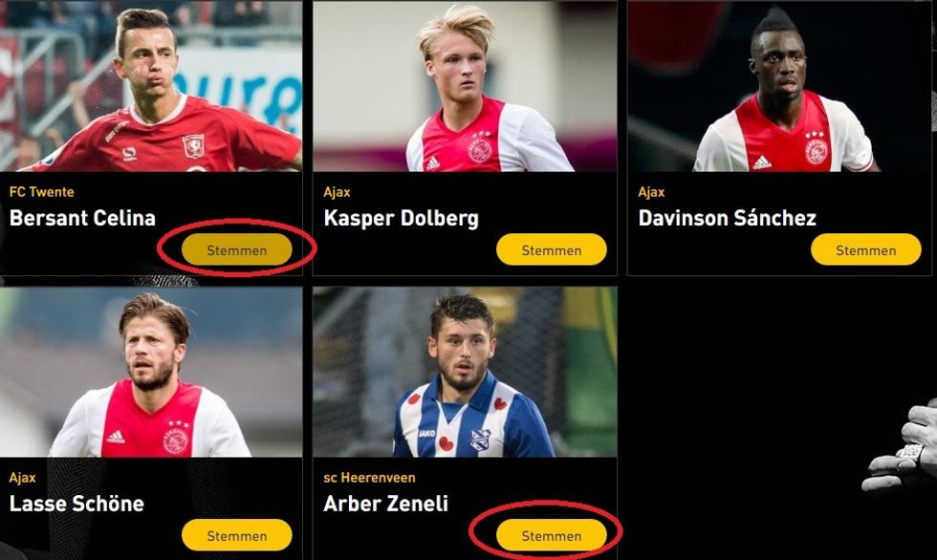Click the sc Heerenveen club label
The height and width of the screenshot is (560, 937).
pyautogui.click(x=369, y=478)
